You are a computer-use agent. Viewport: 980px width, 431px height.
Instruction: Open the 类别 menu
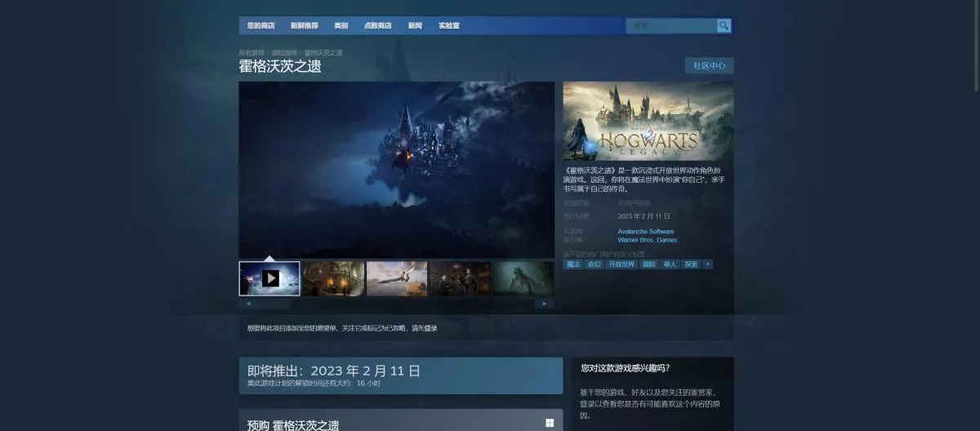(x=341, y=26)
